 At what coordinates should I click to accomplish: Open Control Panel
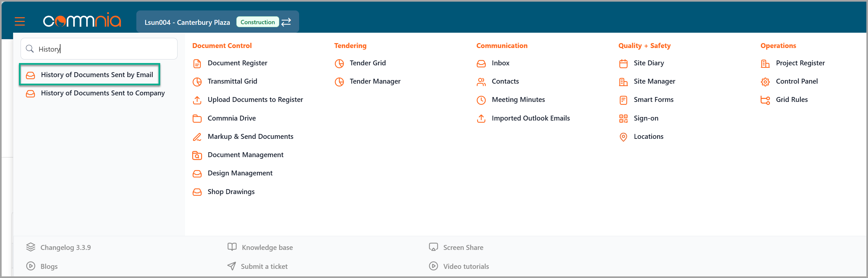tap(796, 81)
